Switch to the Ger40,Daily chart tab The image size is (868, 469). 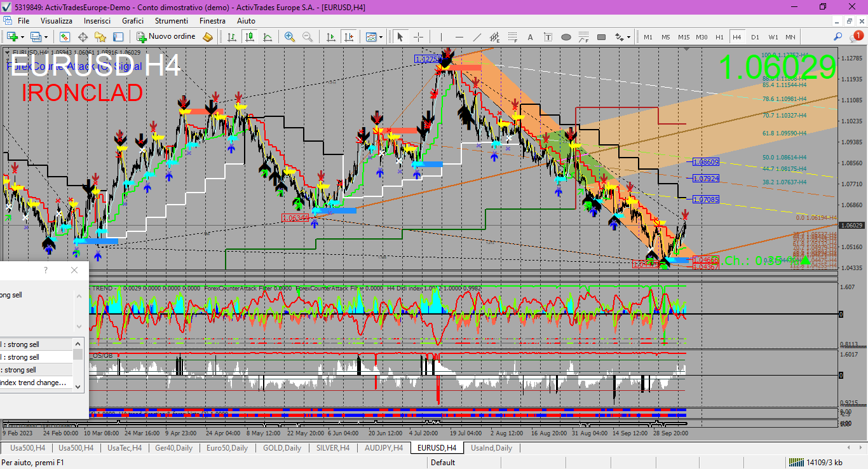pos(173,448)
